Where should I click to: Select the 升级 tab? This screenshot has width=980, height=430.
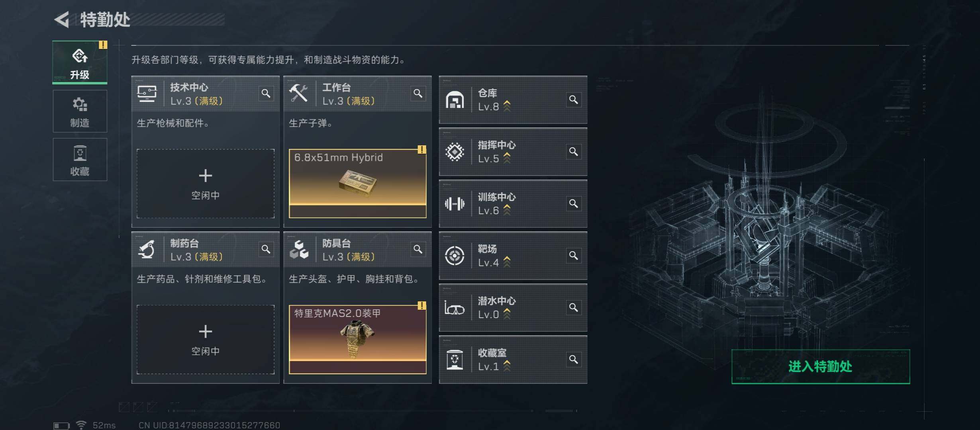click(80, 63)
